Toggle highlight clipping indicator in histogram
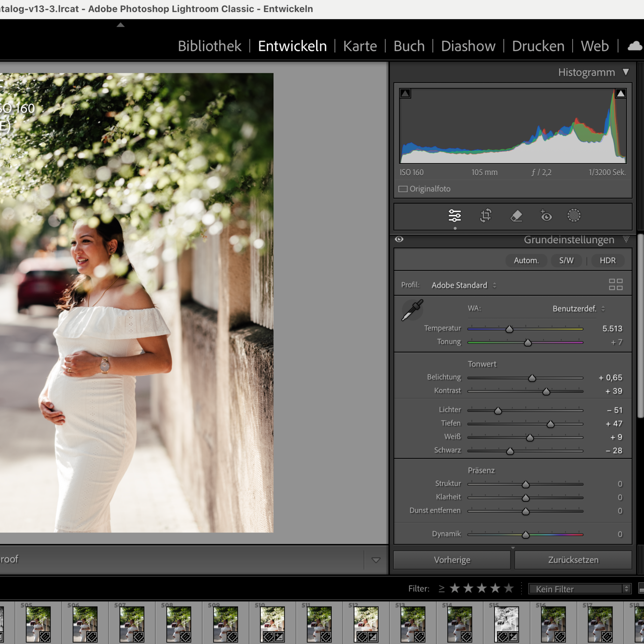Screen dimensions: 644x644 [620, 94]
